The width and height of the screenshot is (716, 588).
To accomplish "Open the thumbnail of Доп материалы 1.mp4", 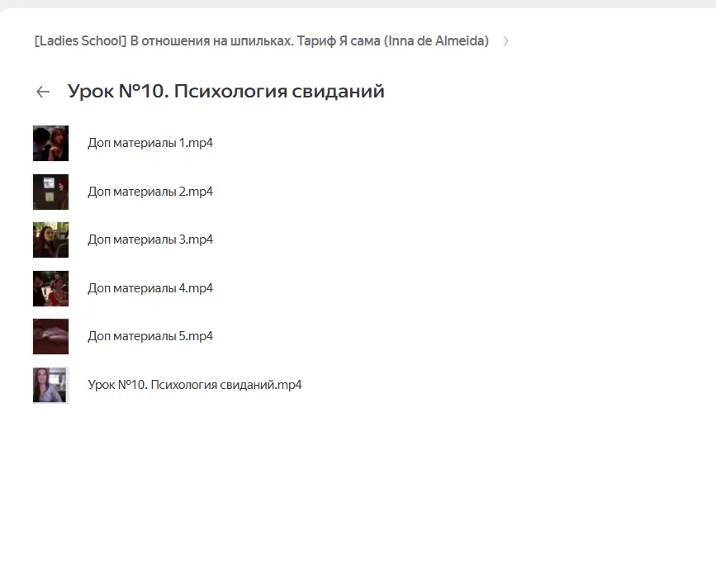I will [50, 143].
